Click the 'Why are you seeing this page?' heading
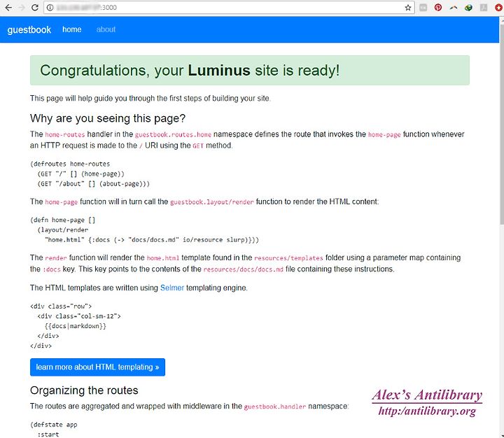This screenshot has height=438, width=504. coord(108,118)
